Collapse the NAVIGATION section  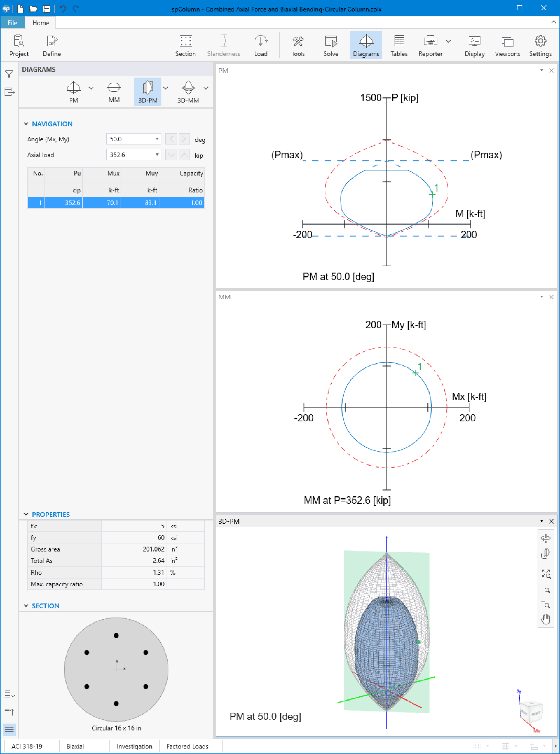click(26, 124)
